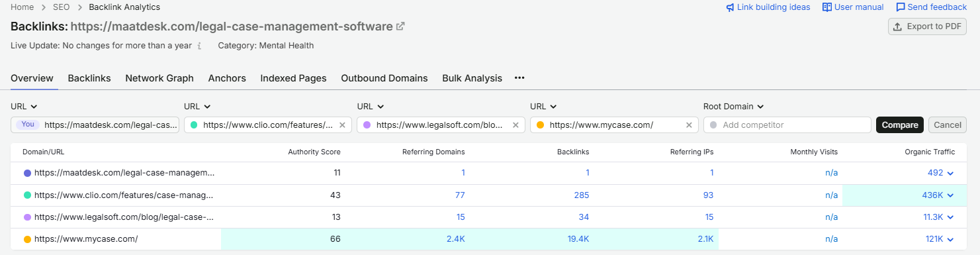This screenshot has width=980, height=255.
Task: Select the Overview tab
Action: coord(32,78)
